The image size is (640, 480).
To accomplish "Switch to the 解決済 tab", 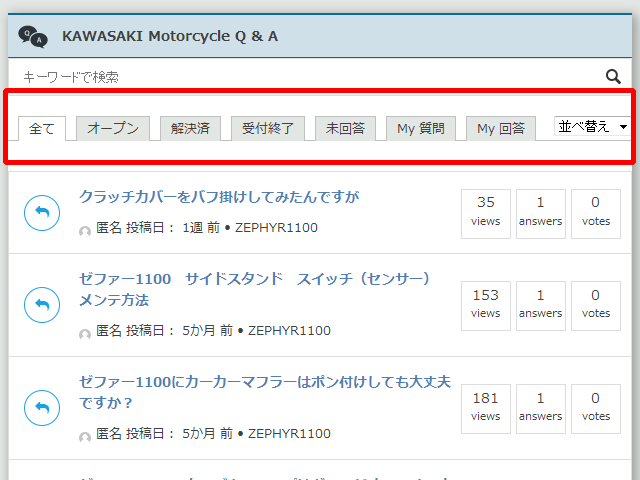I will [x=190, y=128].
